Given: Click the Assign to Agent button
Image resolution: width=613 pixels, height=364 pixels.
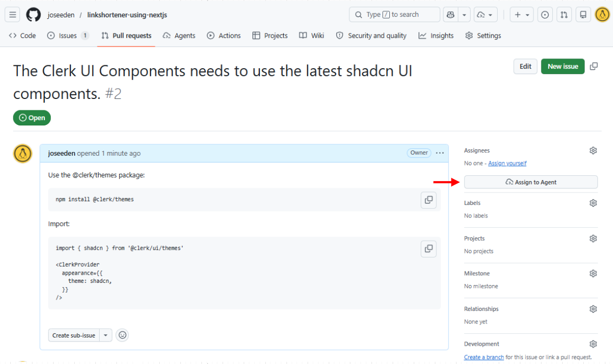Looking at the screenshot, I should point(531,182).
